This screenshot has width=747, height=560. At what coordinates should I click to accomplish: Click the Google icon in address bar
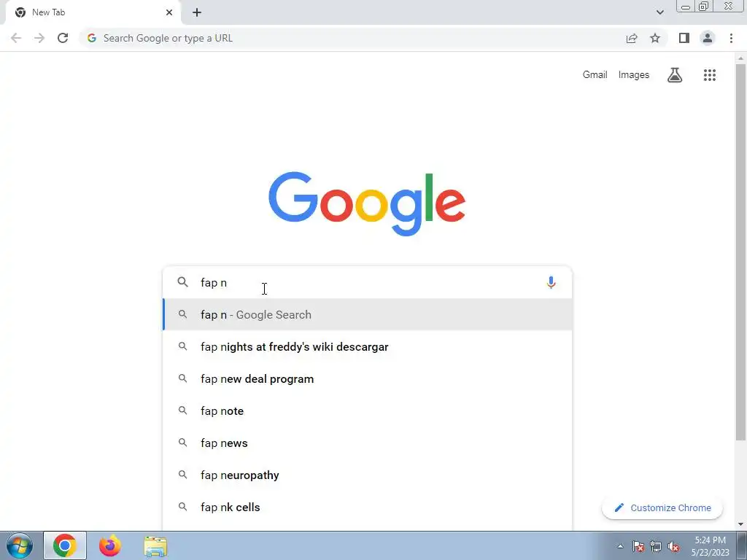pos(92,38)
